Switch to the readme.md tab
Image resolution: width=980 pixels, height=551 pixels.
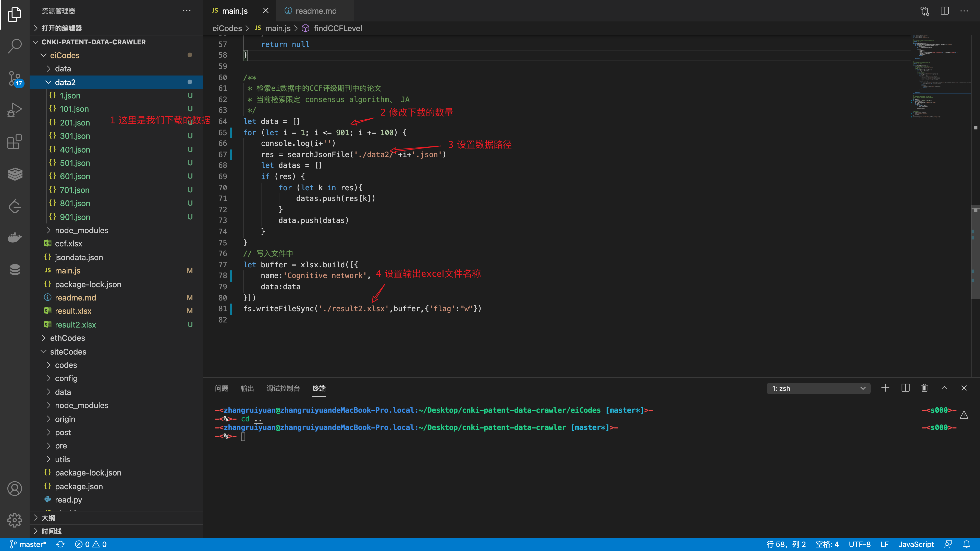(315, 11)
